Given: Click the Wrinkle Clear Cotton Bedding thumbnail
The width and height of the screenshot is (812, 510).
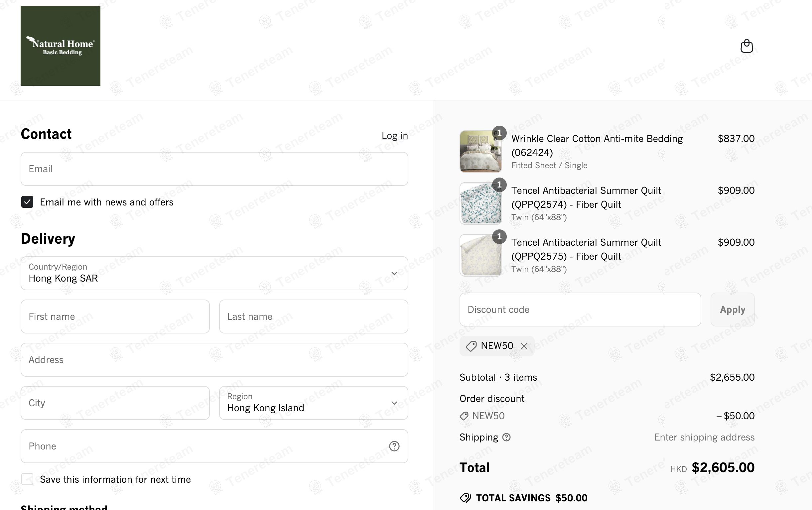Looking at the screenshot, I should click(x=480, y=151).
